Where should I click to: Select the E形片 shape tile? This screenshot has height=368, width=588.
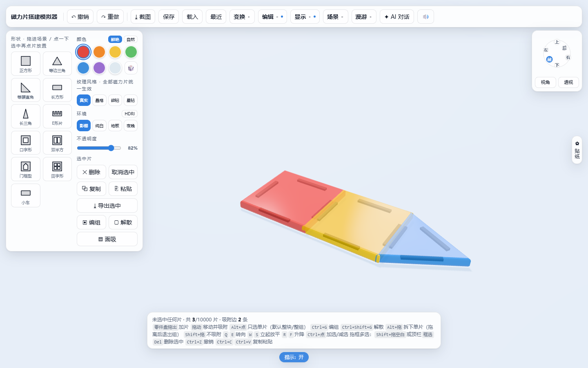(x=57, y=117)
